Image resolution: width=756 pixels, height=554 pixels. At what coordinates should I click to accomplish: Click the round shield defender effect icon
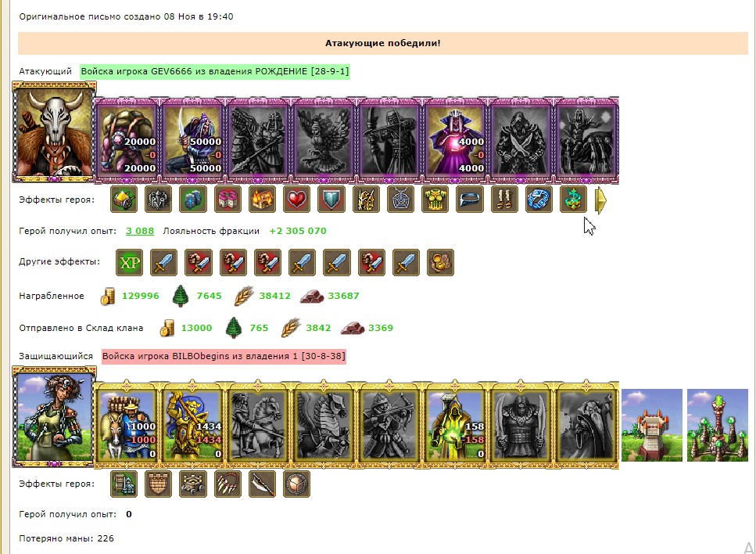click(296, 484)
